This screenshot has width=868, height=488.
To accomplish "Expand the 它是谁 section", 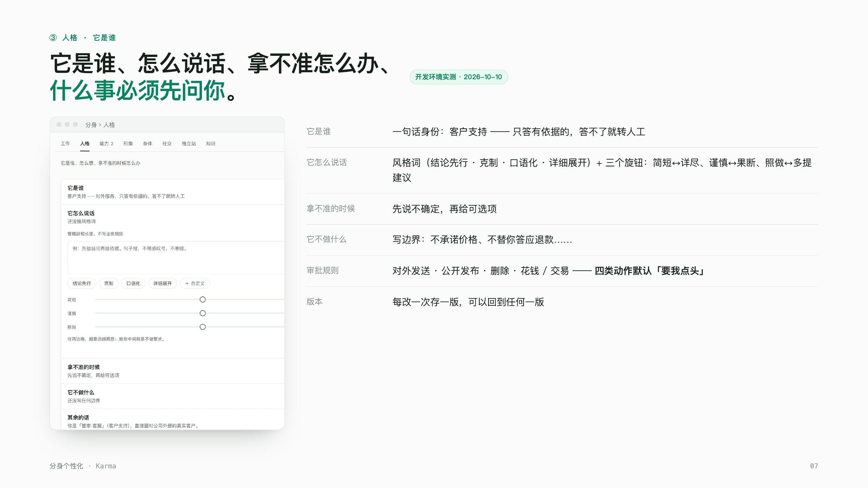I will point(172,192).
